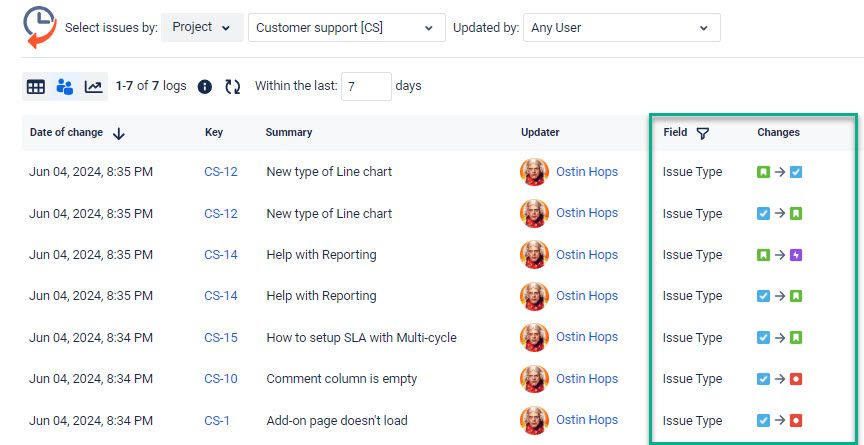Open Ostin Hops profile in CS-1 row
Screen dimensions: 864x445
(587, 420)
